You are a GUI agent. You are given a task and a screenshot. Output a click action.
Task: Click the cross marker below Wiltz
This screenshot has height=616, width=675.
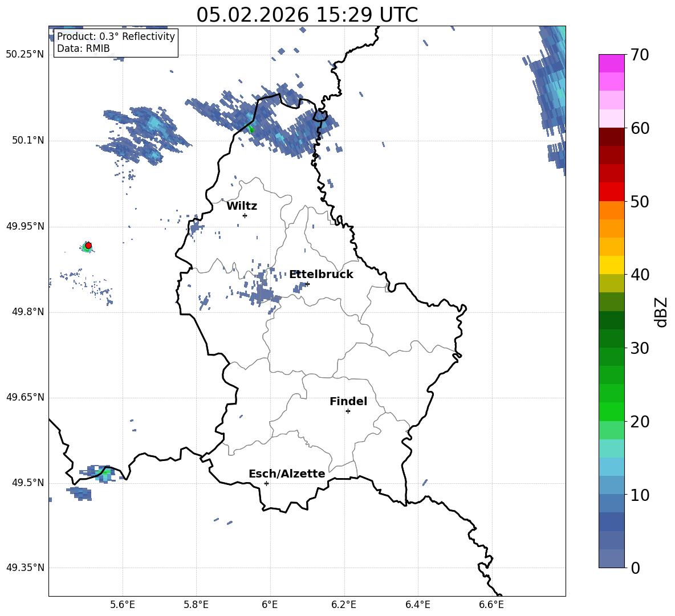pos(245,215)
